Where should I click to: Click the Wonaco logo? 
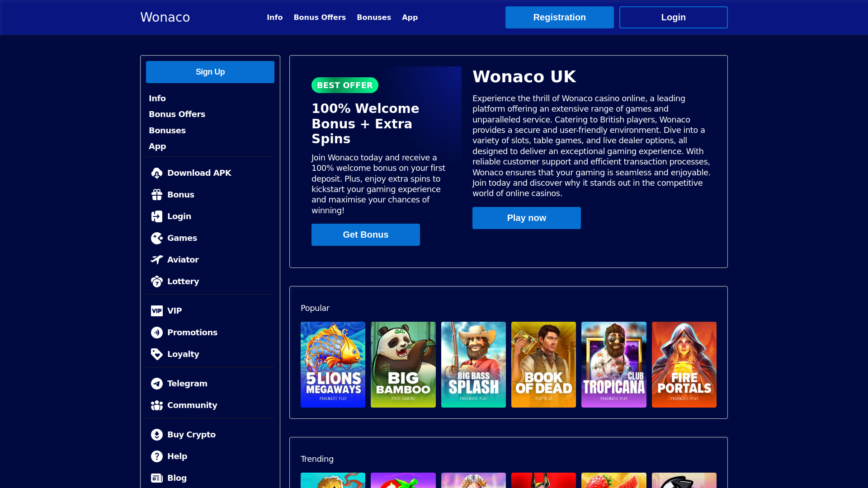coord(165,17)
